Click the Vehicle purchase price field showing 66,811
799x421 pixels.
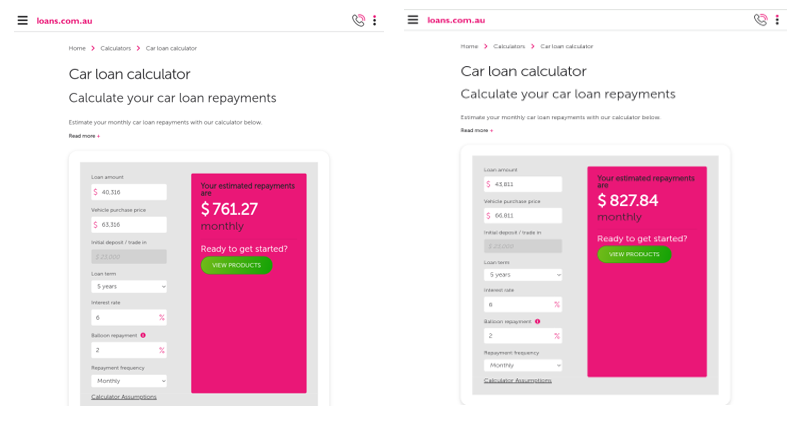[x=523, y=215]
